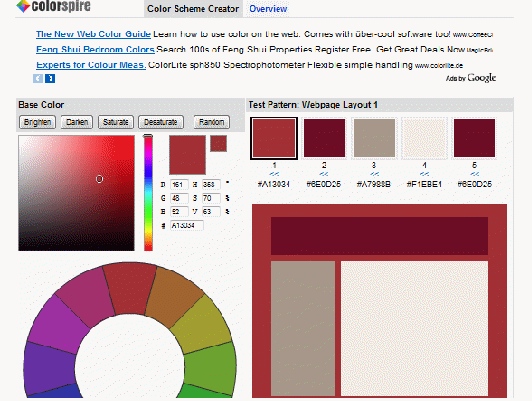Viewport: 532px width, 401px height.
Task: Select scheme swatch 5 dark maroon
Action: (474, 138)
